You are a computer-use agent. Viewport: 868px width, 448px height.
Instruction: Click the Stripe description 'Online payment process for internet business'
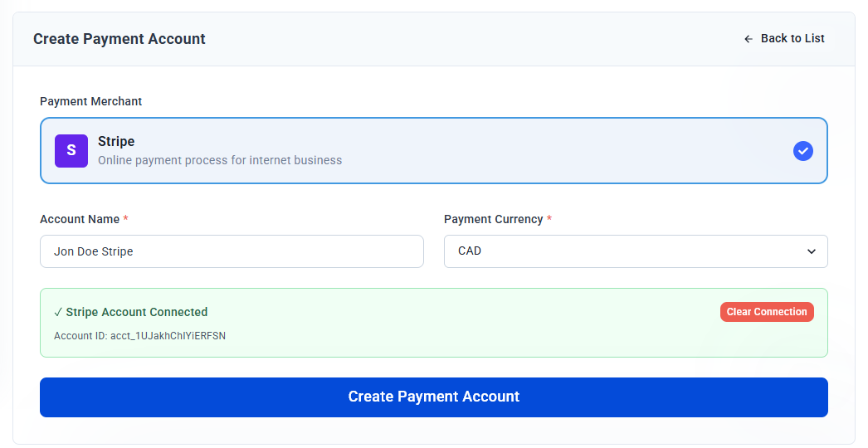(220, 161)
